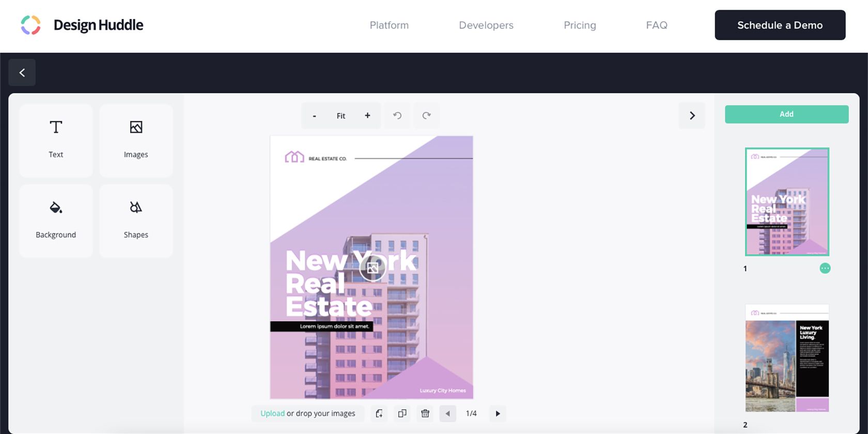Click the redo arrow icon
The height and width of the screenshot is (434, 868).
pyautogui.click(x=426, y=116)
